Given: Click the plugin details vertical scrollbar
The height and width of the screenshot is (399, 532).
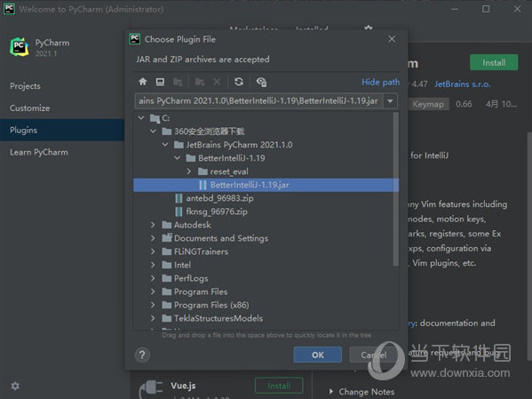Looking at the screenshot, I should click(529, 245).
